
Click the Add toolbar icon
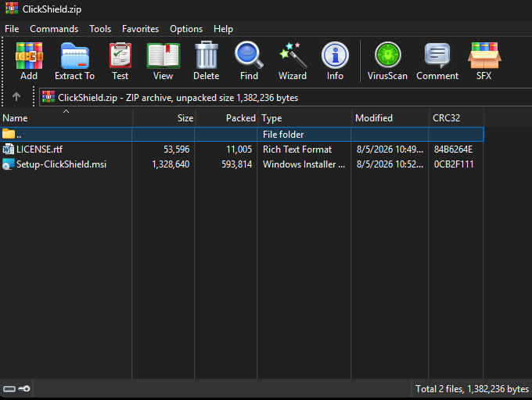pos(29,56)
